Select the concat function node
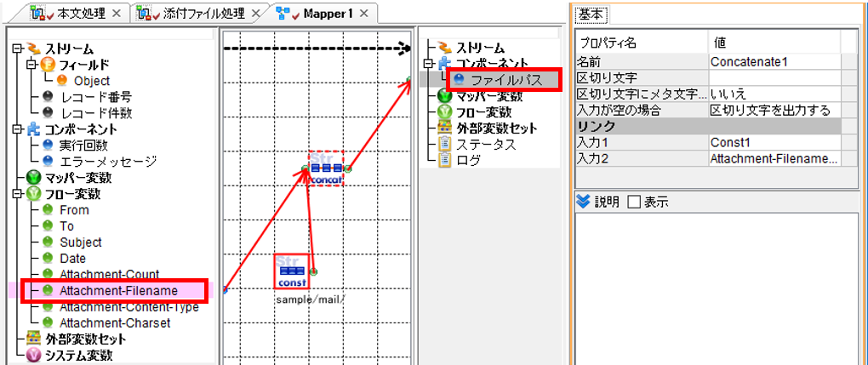Screen dimensions: 868x365 pos(325,168)
